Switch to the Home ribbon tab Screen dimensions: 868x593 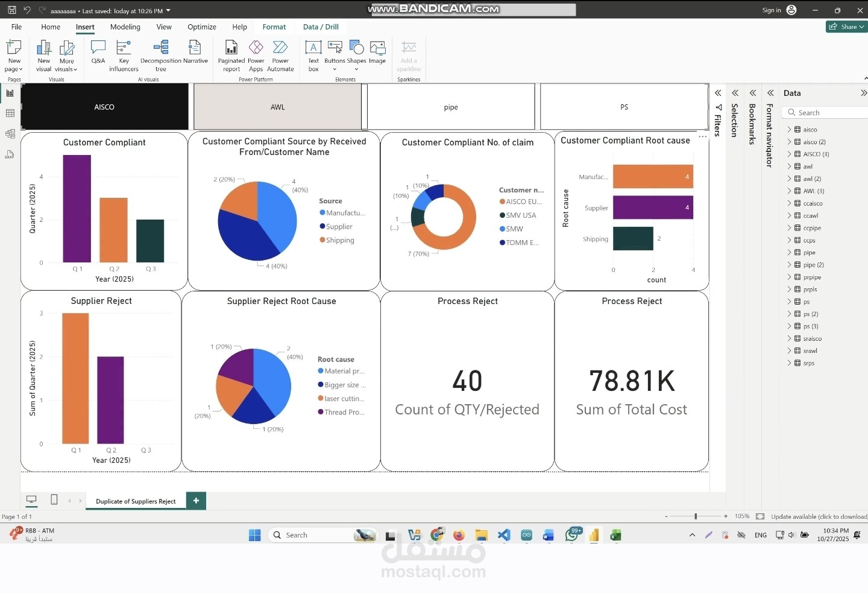[x=51, y=27]
